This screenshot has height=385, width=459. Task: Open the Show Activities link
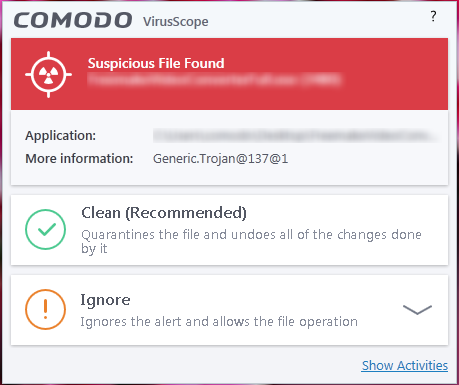point(405,366)
